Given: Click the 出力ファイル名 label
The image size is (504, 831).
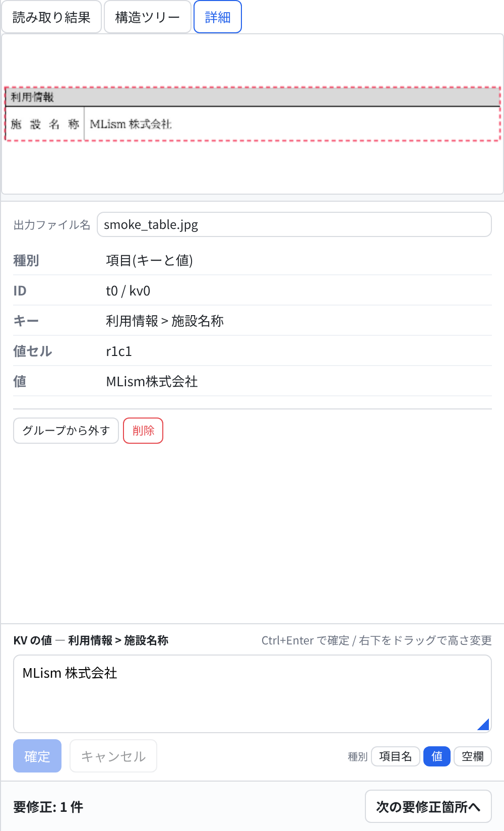Looking at the screenshot, I should point(52,225).
